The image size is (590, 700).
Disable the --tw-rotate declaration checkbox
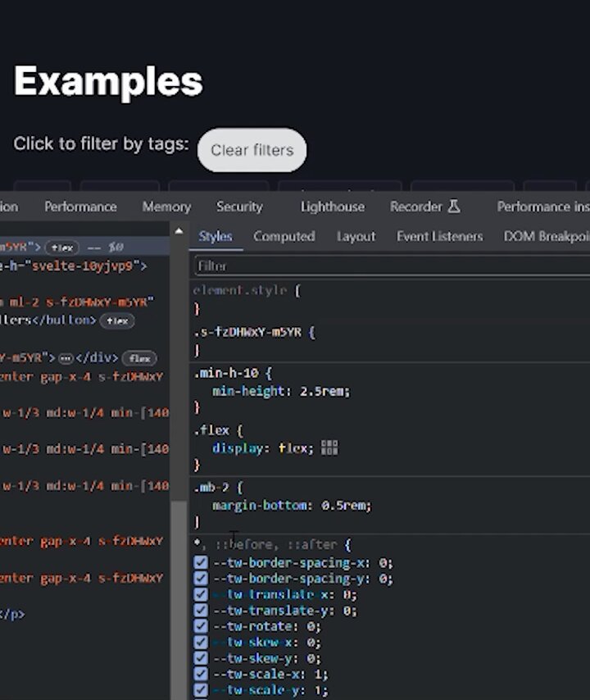point(201,626)
